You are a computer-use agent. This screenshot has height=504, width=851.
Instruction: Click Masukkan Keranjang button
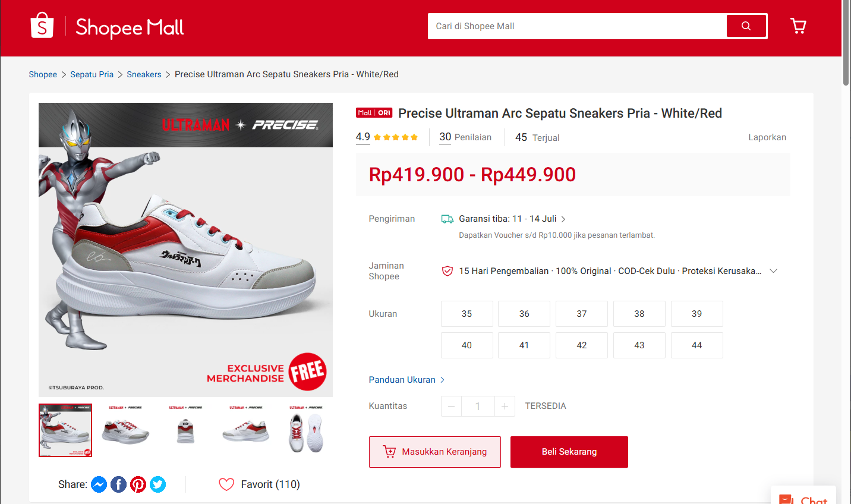click(434, 452)
